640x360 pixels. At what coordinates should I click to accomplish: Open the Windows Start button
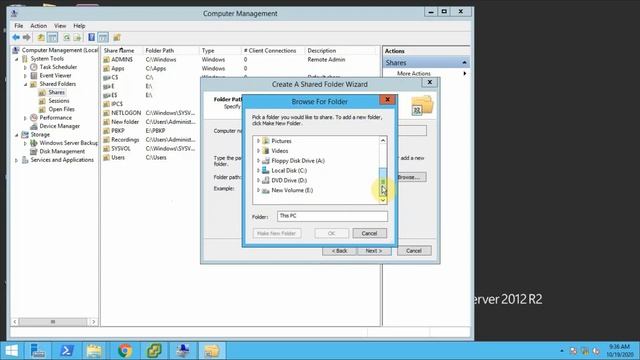pos(11,351)
